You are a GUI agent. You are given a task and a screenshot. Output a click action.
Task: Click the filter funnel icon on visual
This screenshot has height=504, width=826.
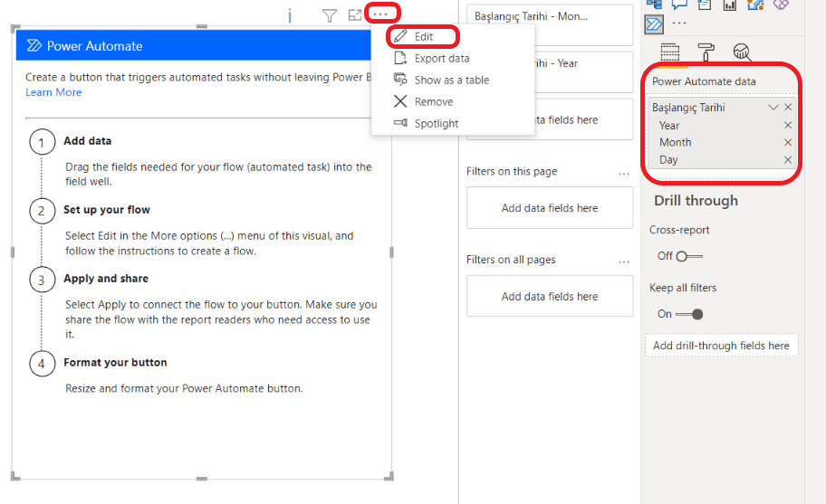330,14
